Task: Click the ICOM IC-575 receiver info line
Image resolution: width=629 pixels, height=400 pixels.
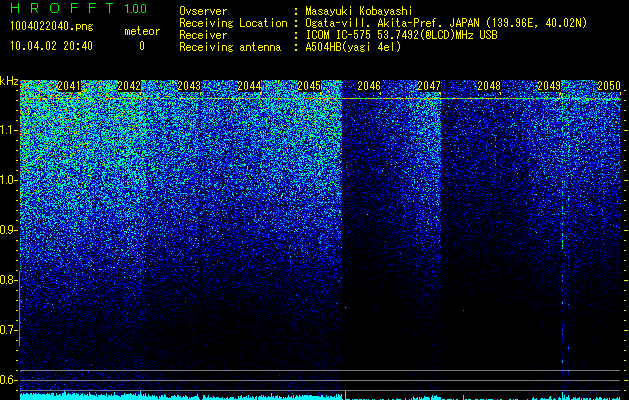Action: [x=401, y=35]
